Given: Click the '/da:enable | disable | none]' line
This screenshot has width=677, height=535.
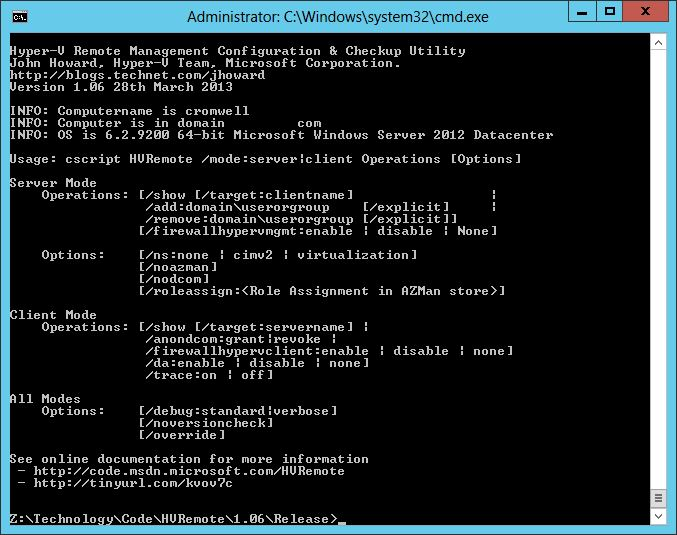Looking at the screenshot, I should pyautogui.click(x=257, y=363).
